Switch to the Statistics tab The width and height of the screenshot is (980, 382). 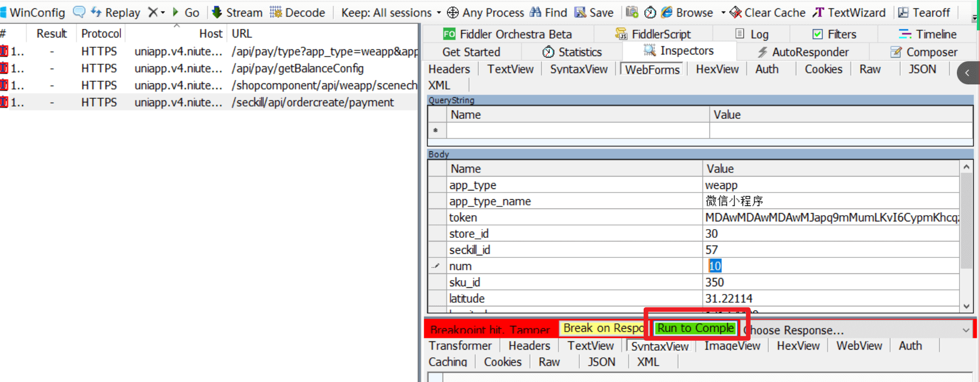572,52
